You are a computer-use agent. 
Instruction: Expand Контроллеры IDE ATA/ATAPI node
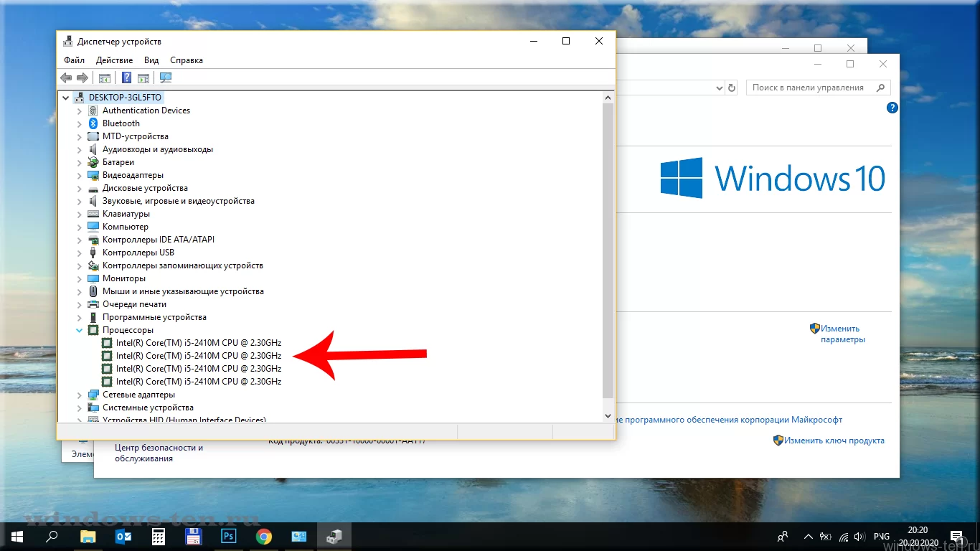tap(80, 240)
